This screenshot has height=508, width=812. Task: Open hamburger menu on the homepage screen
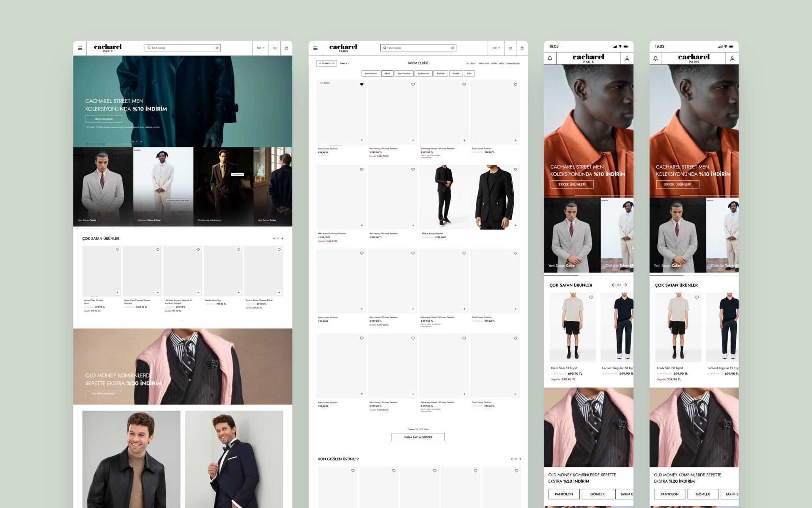[x=80, y=48]
